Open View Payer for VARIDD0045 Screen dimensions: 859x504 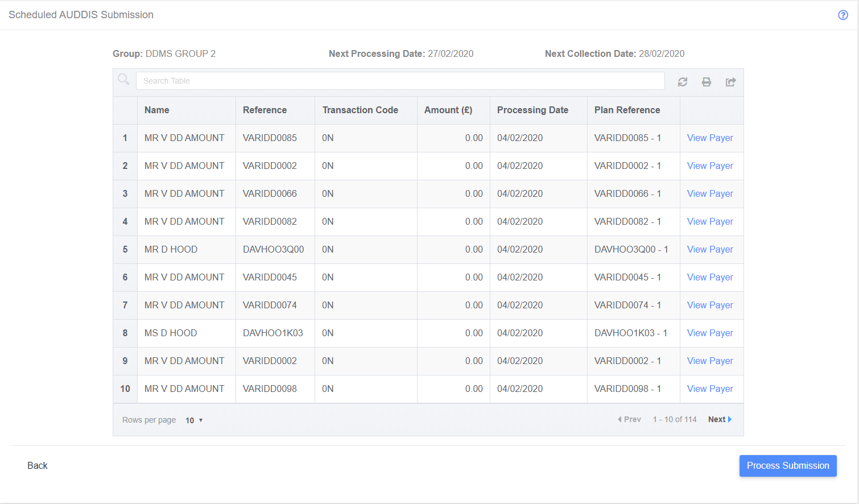(710, 278)
